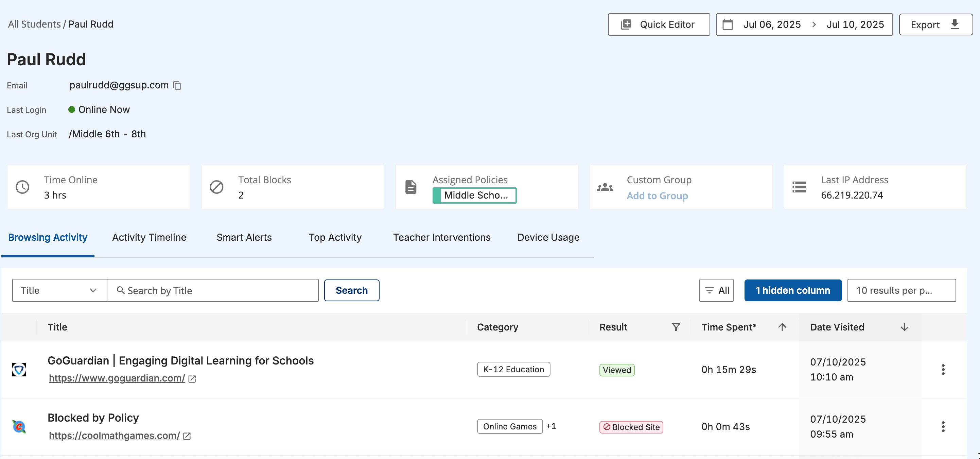Click the filter lines icon in the All button

point(709,290)
